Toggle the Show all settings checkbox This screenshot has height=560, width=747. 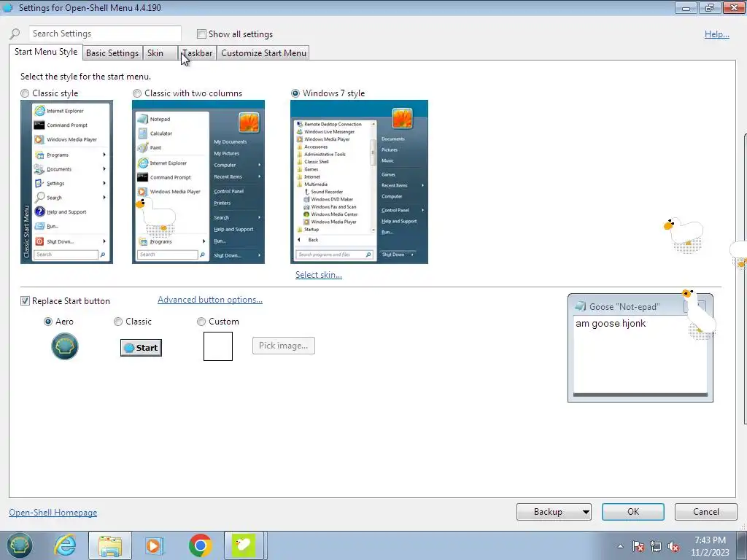coord(201,34)
